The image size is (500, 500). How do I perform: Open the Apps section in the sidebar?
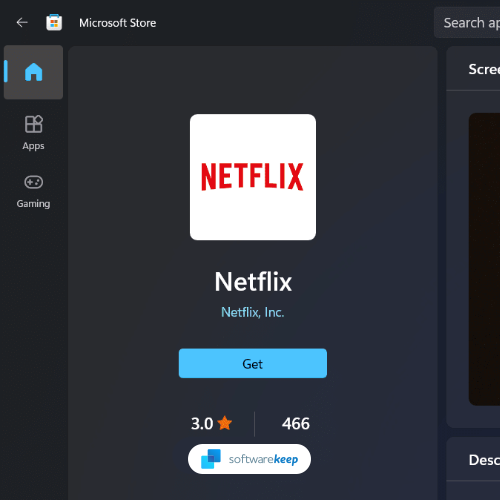coord(33,133)
